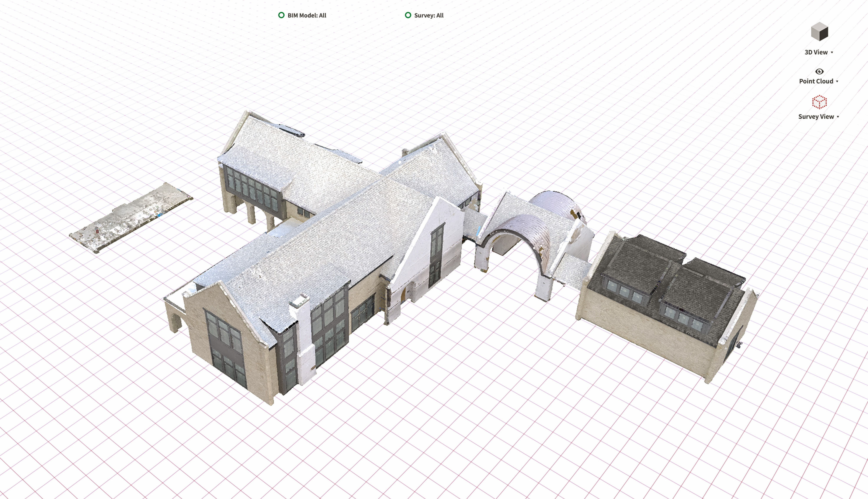
Task: Click the 'BIM Model: All' label
Action: coord(307,15)
